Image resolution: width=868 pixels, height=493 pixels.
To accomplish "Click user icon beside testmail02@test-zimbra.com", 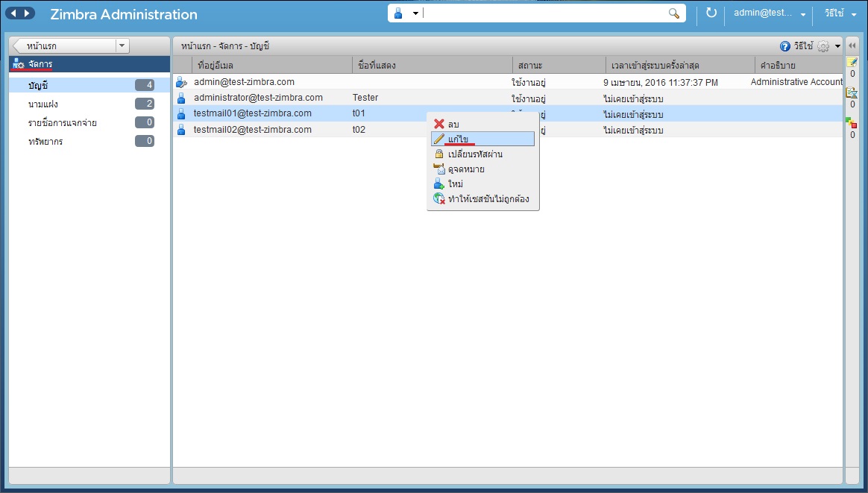I will click(181, 131).
